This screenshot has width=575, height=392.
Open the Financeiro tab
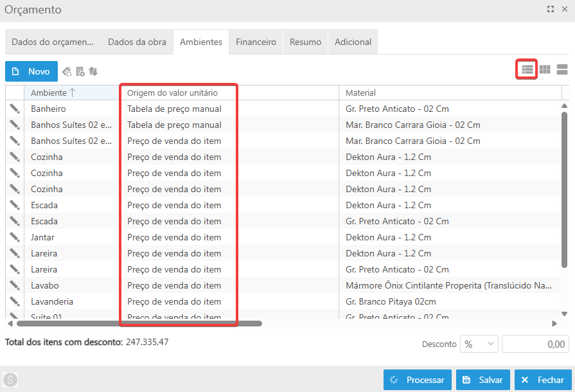pyautogui.click(x=256, y=42)
